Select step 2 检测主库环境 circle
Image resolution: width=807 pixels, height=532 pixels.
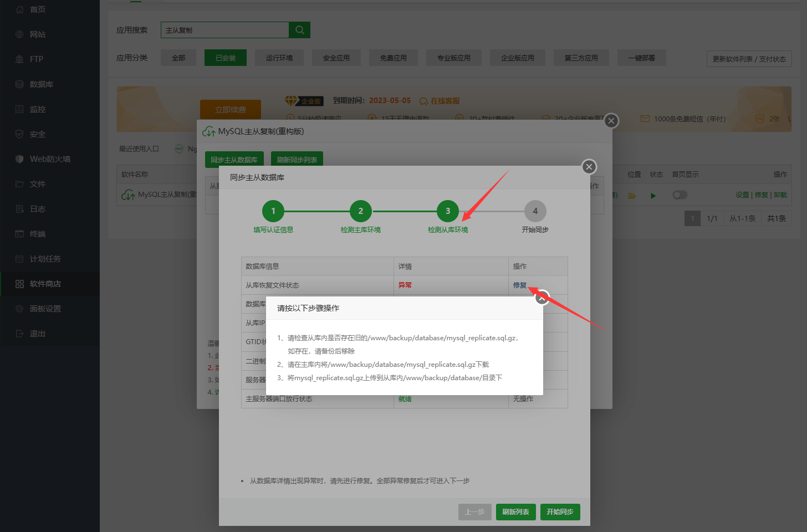tap(361, 211)
